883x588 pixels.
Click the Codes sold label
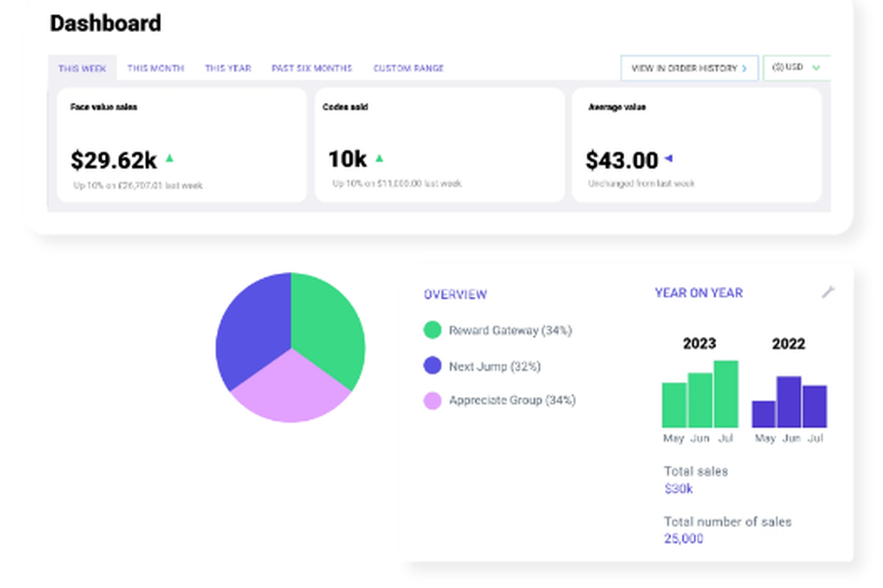point(345,107)
